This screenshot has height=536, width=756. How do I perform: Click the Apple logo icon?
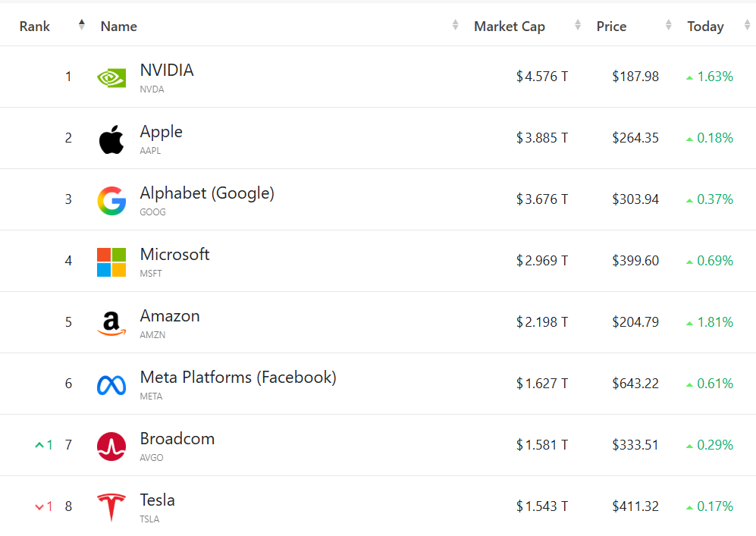tap(111, 139)
